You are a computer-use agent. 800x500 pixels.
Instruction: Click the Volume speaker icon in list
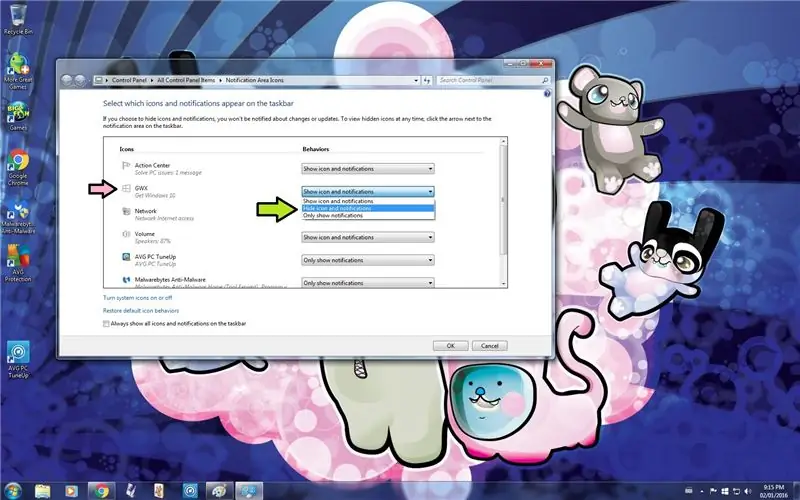pos(126,234)
